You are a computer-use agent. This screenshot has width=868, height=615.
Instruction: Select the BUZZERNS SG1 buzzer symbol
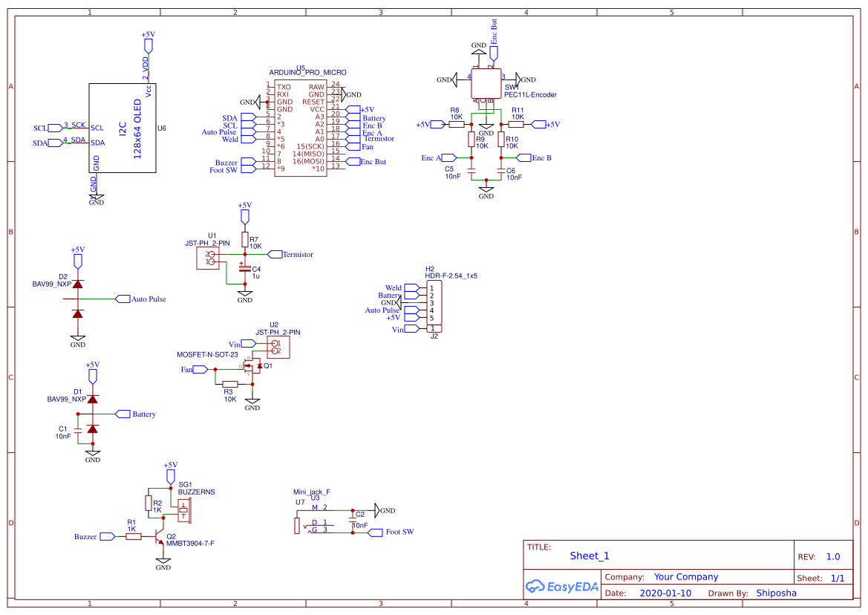click(184, 510)
